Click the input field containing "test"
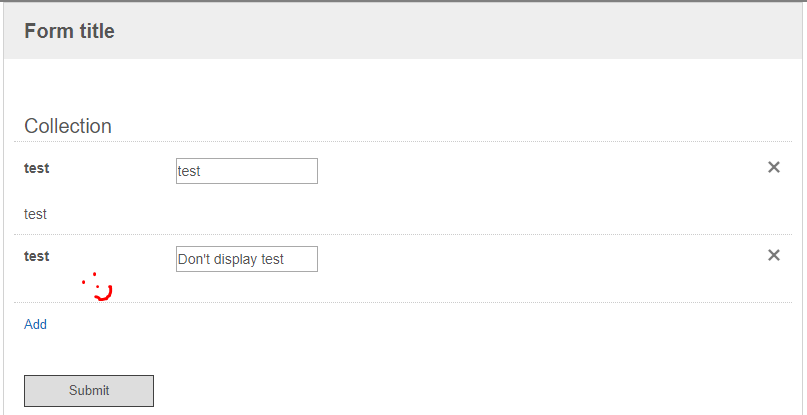 (246, 171)
